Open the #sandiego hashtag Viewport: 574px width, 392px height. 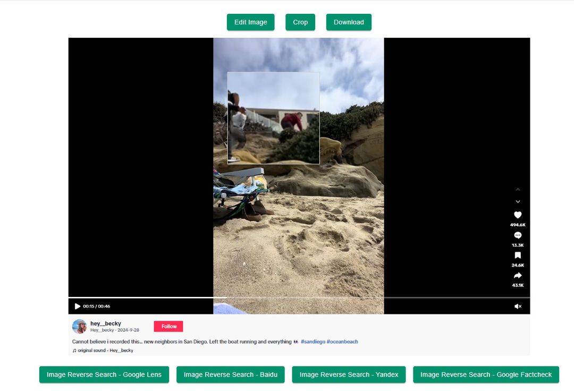click(x=313, y=342)
